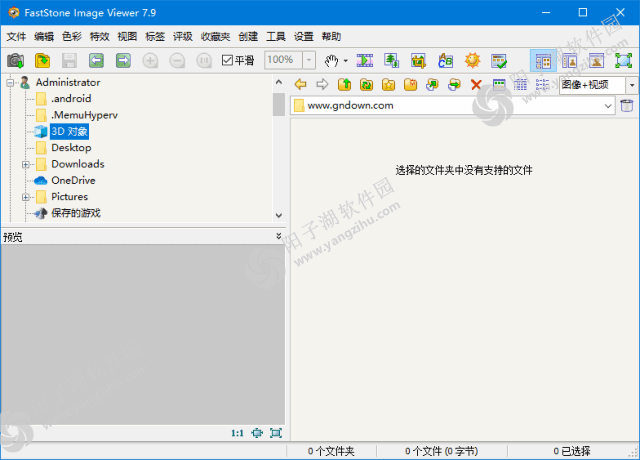Open the 收藏夹 menu

pyautogui.click(x=216, y=37)
